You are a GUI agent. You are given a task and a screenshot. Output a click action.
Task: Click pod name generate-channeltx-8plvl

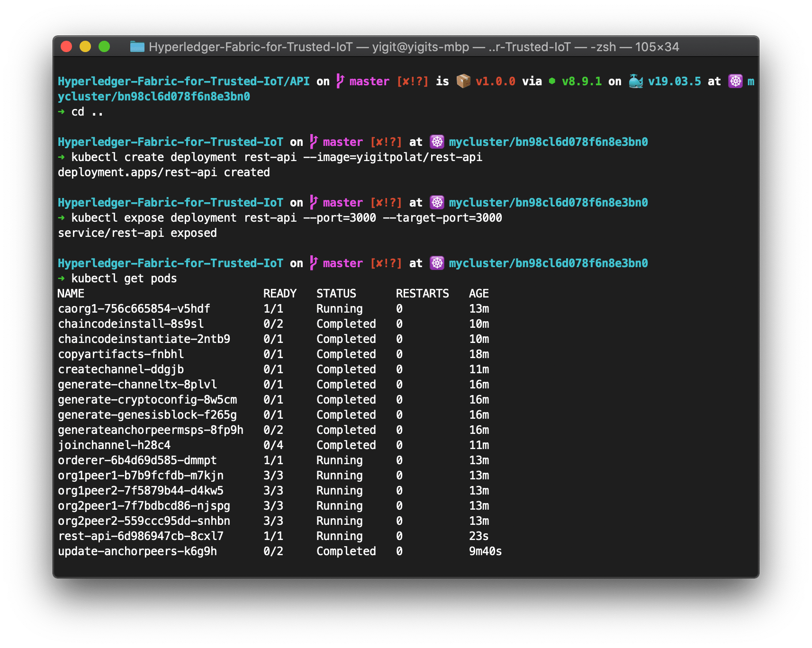click(x=137, y=385)
